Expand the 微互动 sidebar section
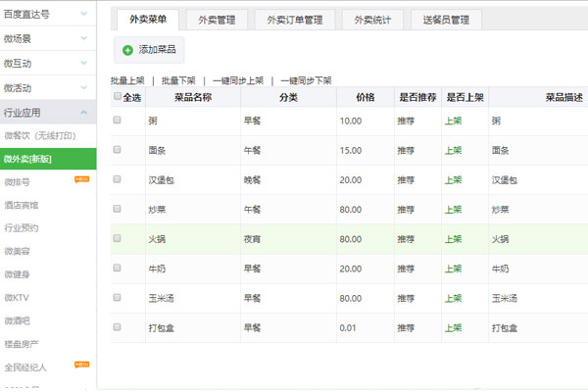Screen dimensions: 588x392 (x=48, y=64)
